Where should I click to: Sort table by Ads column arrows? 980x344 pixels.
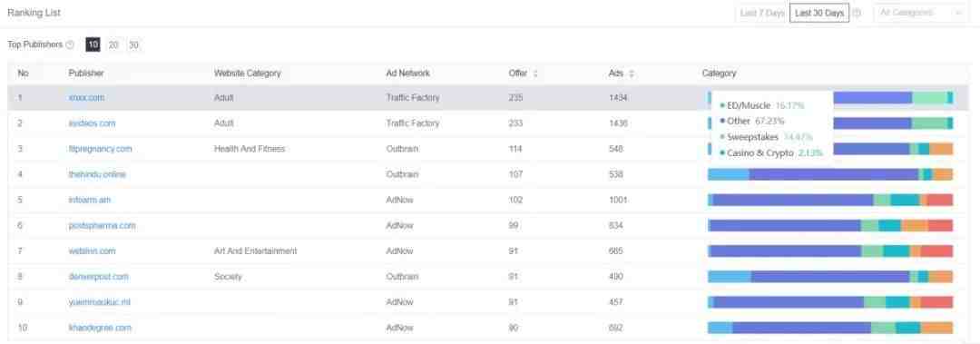[x=632, y=74]
